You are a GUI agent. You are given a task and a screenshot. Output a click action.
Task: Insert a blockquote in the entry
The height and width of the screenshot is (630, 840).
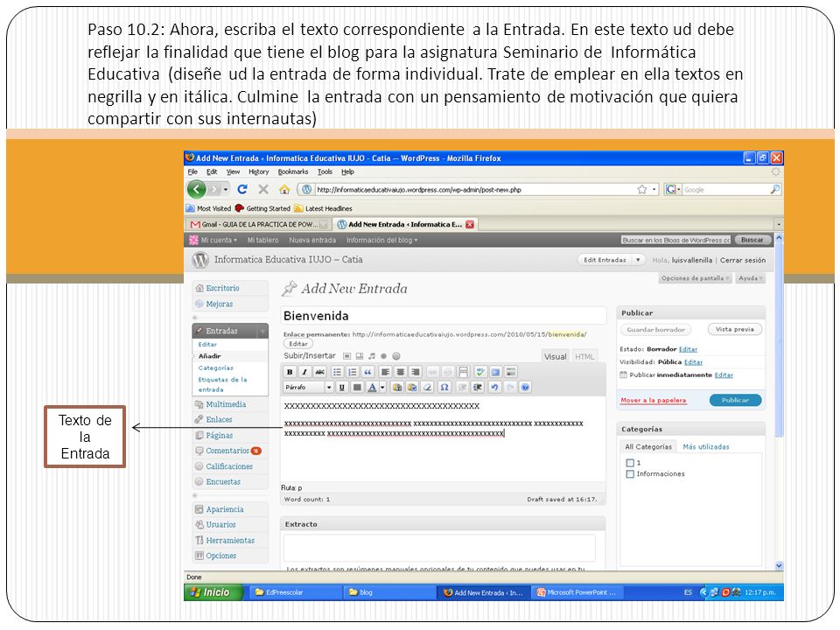pyautogui.click(x=368, y=372)
